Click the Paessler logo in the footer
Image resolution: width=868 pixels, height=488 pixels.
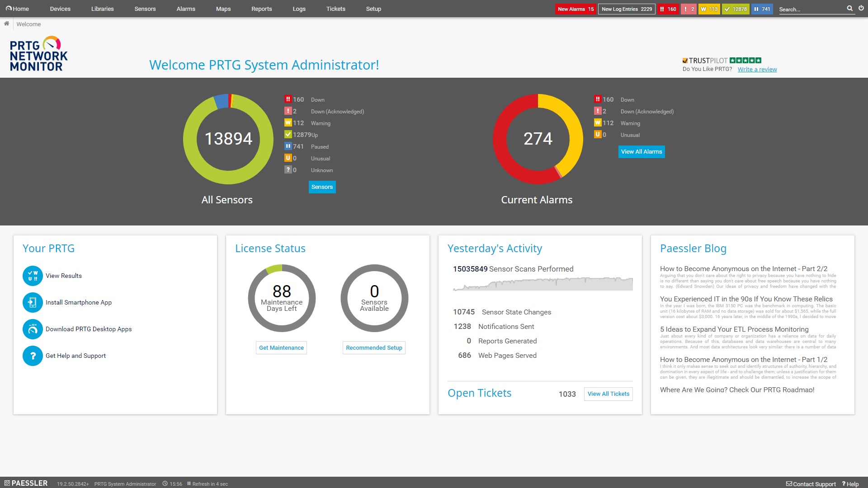pyautogui.click(x=26, y=483)
